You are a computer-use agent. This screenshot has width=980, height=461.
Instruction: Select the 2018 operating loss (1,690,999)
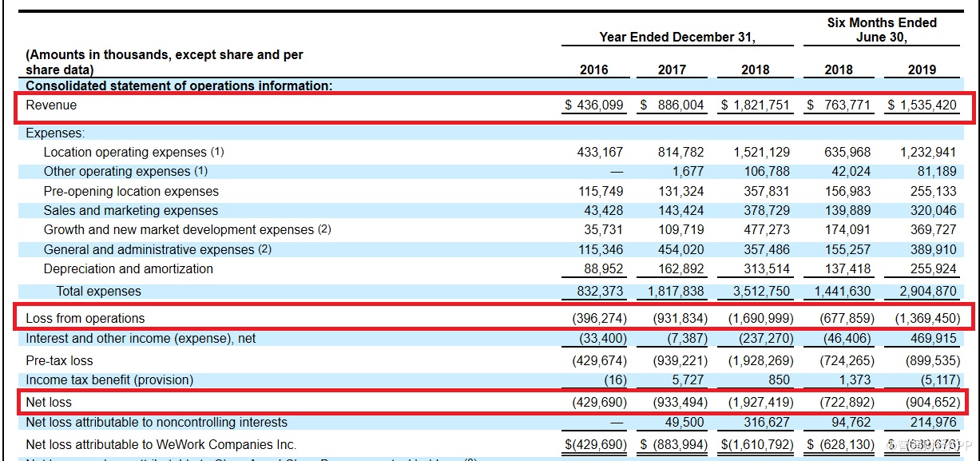[x=757, y=318]
